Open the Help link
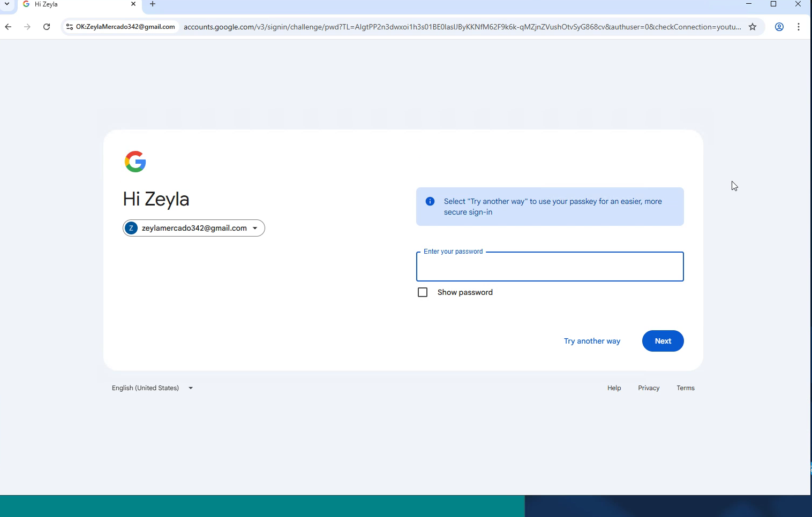 click(x=614, y=388)
